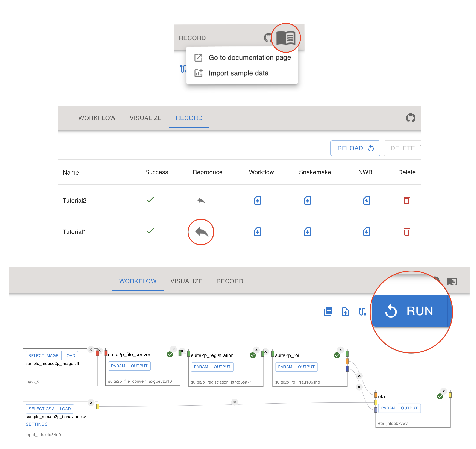Reproduce the Tutorial2 workflow
The height and width of the screenshot is (449, 476).
pyautogui.click(x=201, y=200)
